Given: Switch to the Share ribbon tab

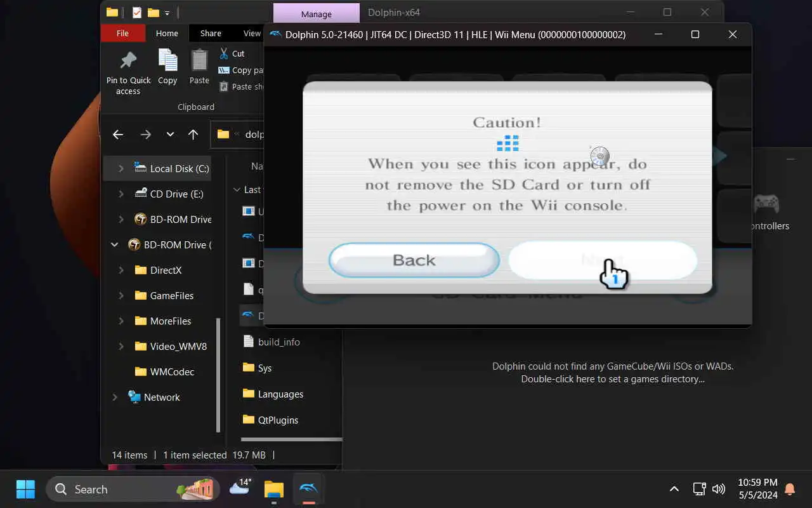Looking at the screenshot, I should pyautogui.click(x=211, y=33).
